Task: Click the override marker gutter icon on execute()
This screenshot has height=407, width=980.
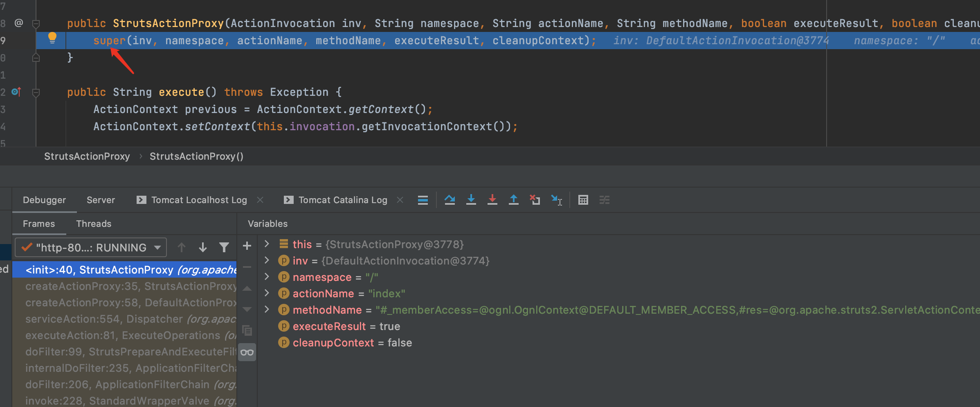Action: click(x=16, y=92)
